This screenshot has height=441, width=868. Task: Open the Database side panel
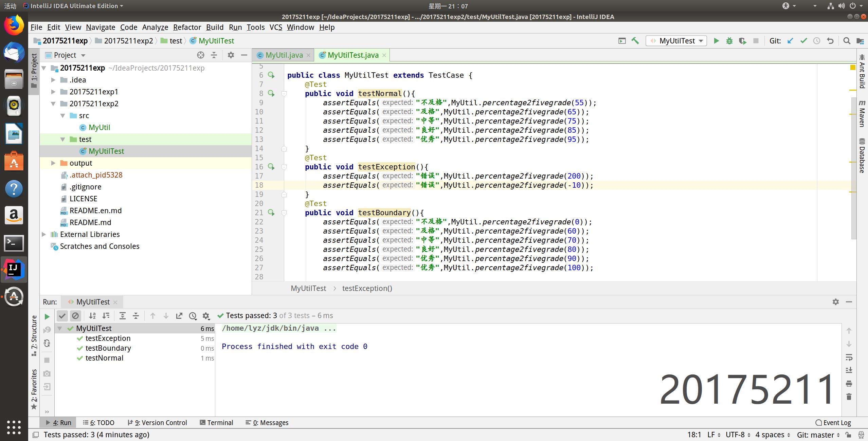click(862, 155)
